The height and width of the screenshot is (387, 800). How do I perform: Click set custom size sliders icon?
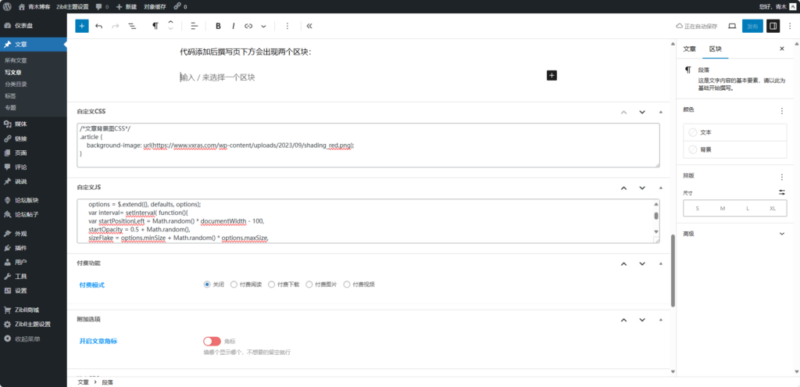[782, 192]
